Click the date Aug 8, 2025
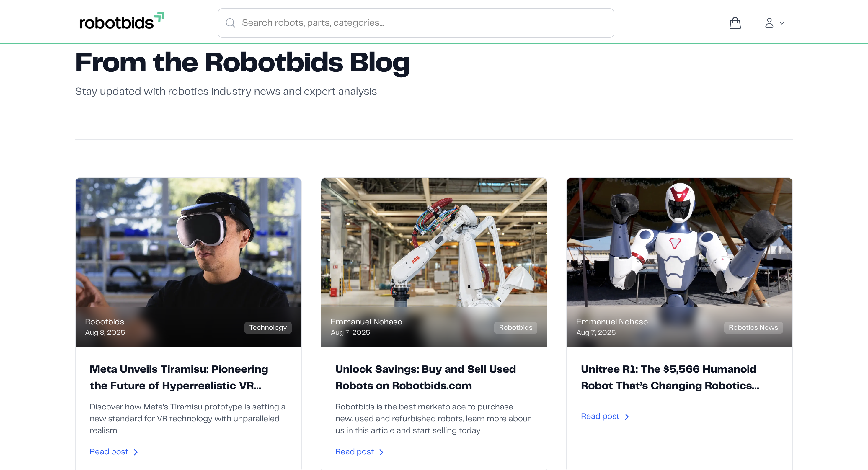 pos(105,332)
